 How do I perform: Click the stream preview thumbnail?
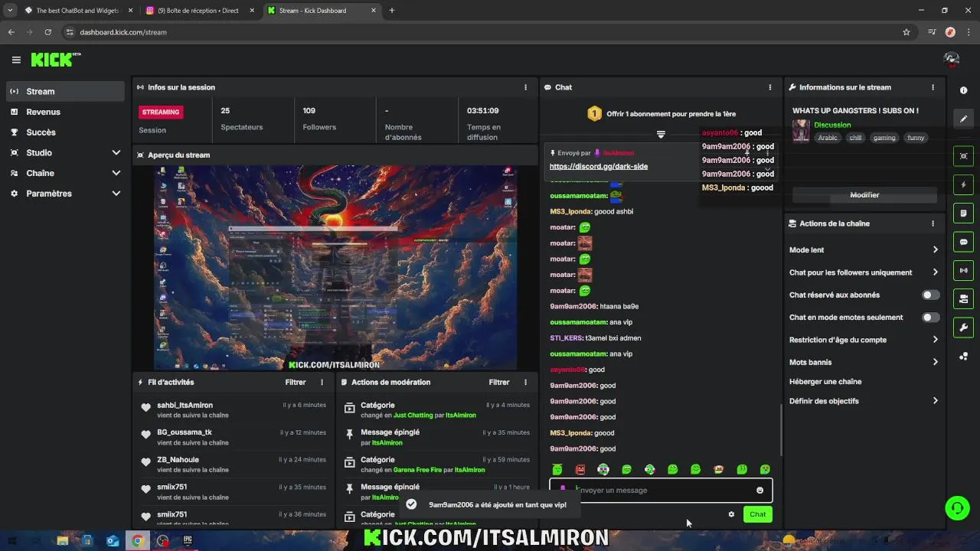click(x=335, y=268)
